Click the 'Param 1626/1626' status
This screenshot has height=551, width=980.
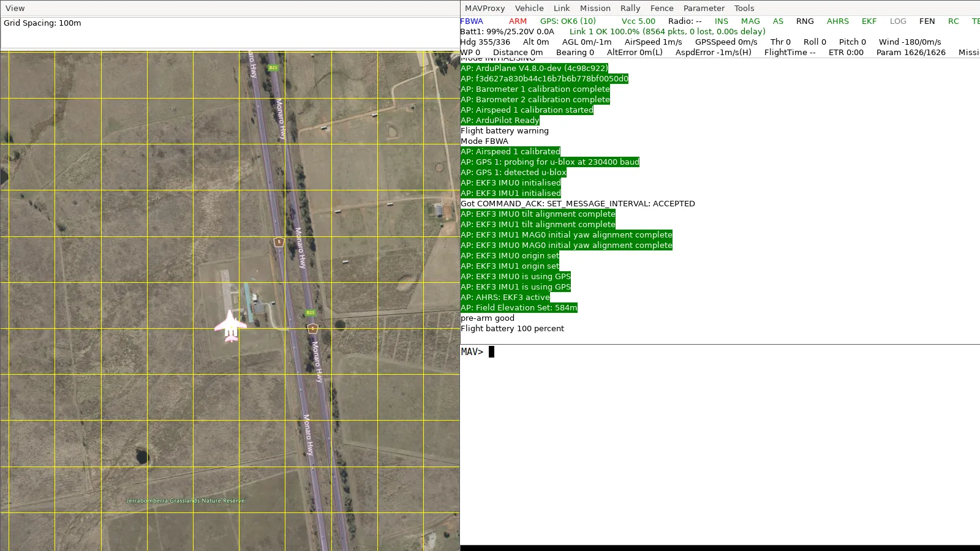[x=911, y=53]
